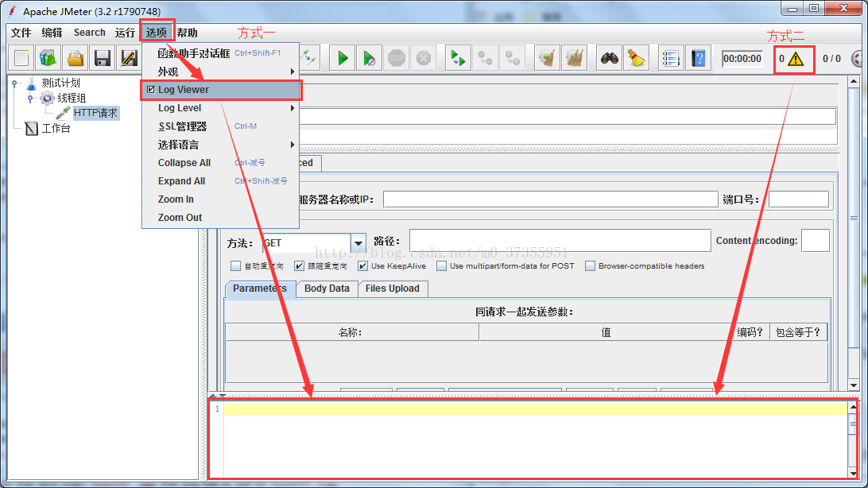Click the 工作台 clipboard icon
The width and height of the screenshot is (868, 488).
32,129
